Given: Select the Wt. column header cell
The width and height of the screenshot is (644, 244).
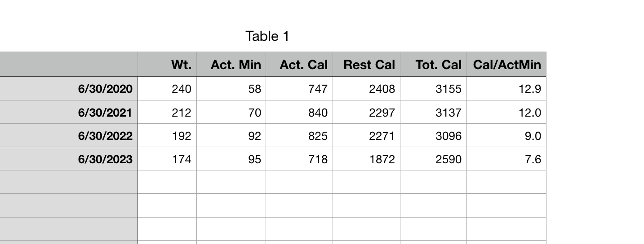Looking at the screenshot, I should (167, 65).
